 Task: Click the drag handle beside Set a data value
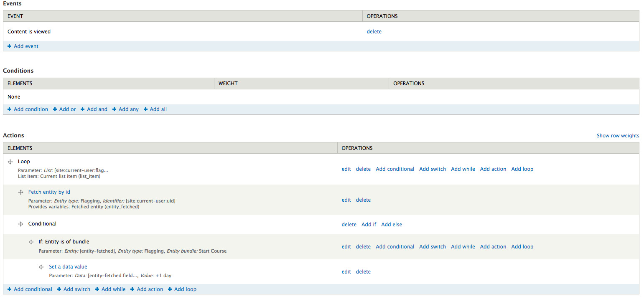coord(41,267)
